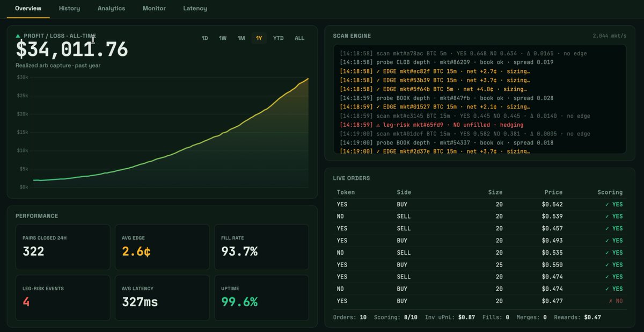Viewport: 644px width, 332px height.
Task: Click the red ✗ NO scoring cell
Action: click(x=616, y=301)
